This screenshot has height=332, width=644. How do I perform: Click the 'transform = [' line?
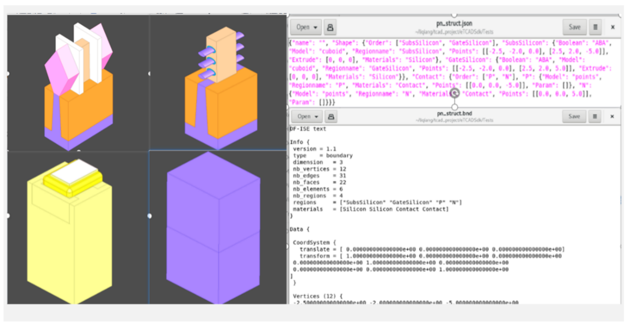point(430,256)
